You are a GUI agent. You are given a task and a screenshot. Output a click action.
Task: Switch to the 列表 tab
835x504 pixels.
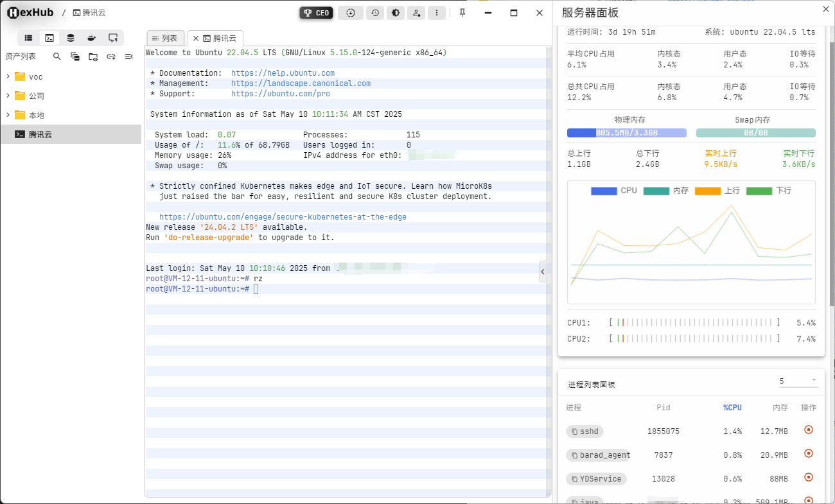click(x=166, y=38)
